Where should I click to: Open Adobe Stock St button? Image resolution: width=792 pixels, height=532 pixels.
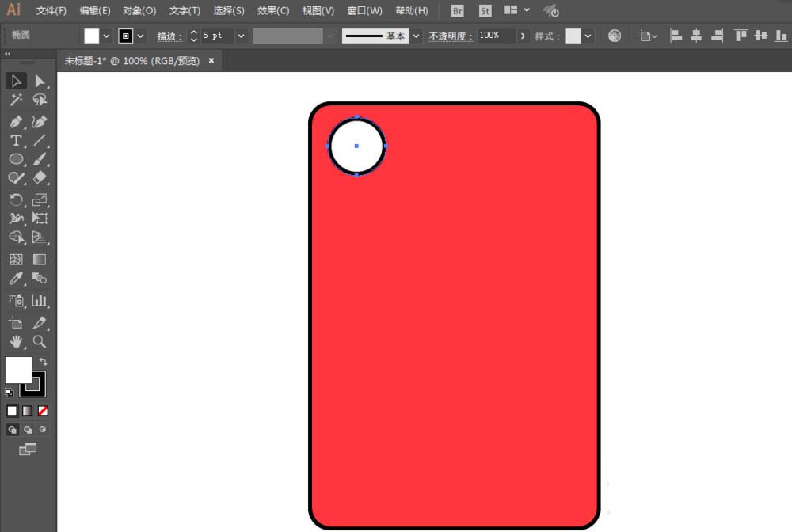click(485, 10)
